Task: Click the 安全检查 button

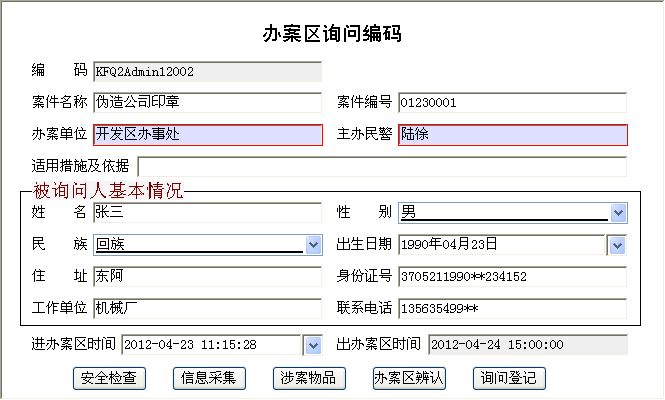Action: 109,378
